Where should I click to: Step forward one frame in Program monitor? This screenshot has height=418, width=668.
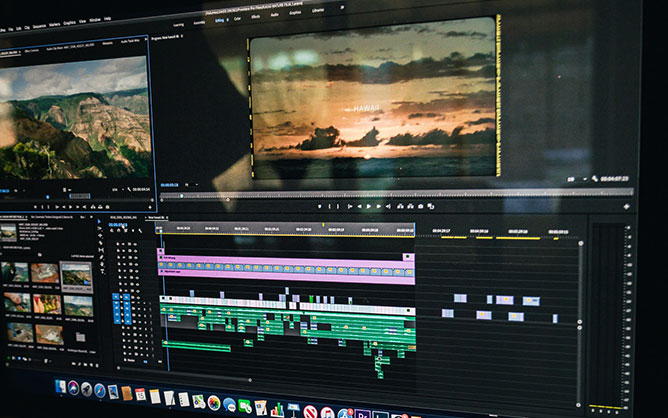(379, 206)
